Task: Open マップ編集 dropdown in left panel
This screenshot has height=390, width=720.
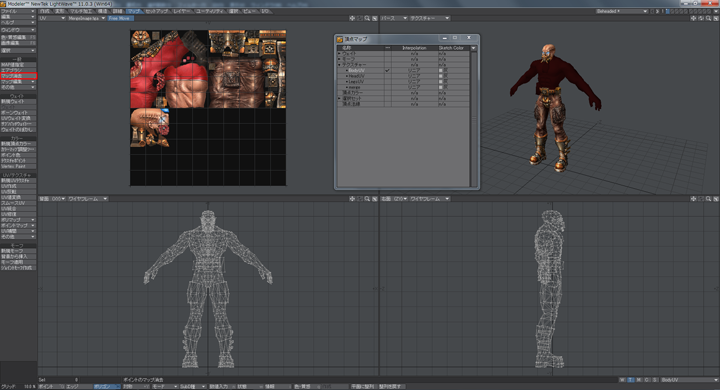Action: (18, 82)
